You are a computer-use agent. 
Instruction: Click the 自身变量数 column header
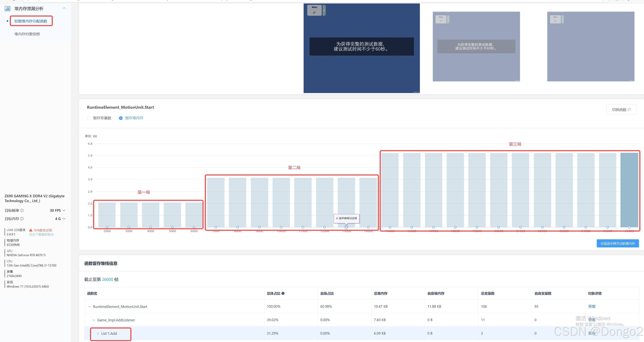543,293
